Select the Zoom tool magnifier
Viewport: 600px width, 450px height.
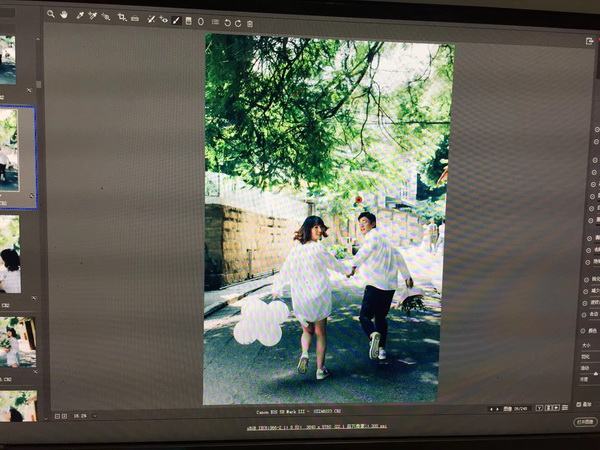51,14
